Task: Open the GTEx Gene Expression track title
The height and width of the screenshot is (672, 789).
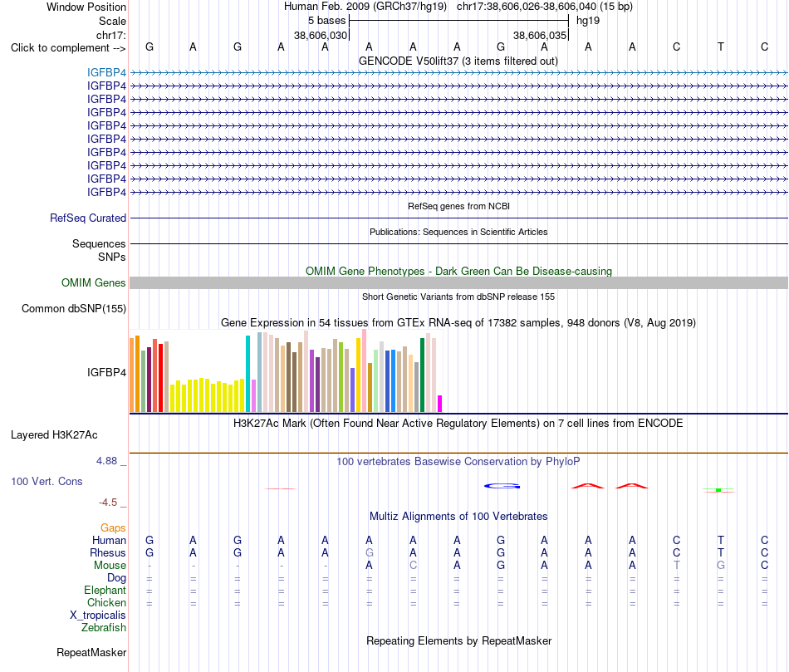Action: [458, 322]
